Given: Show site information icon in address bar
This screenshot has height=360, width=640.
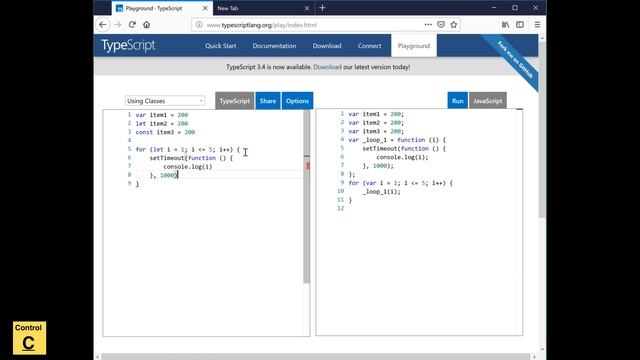Looking at the screenshot, I should [199, 24].
